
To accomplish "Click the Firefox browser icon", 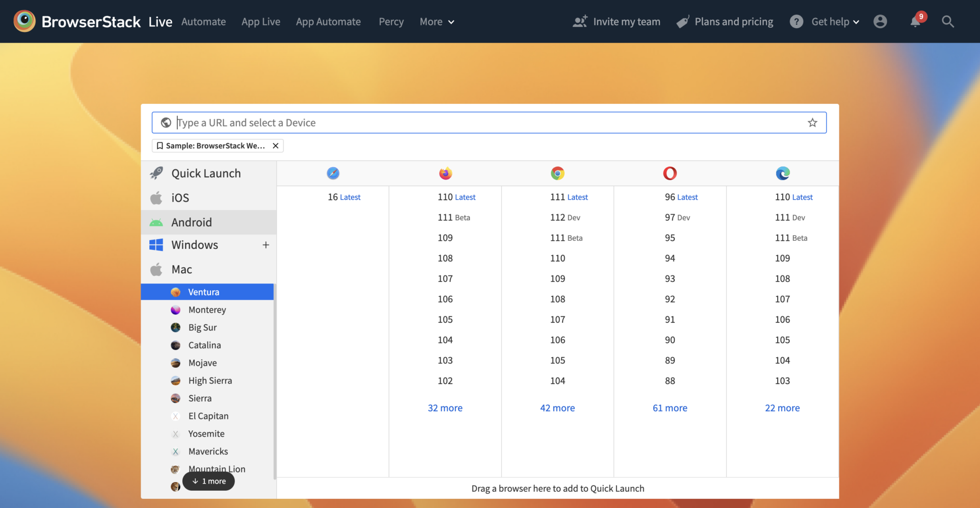I will click(445, 173).
